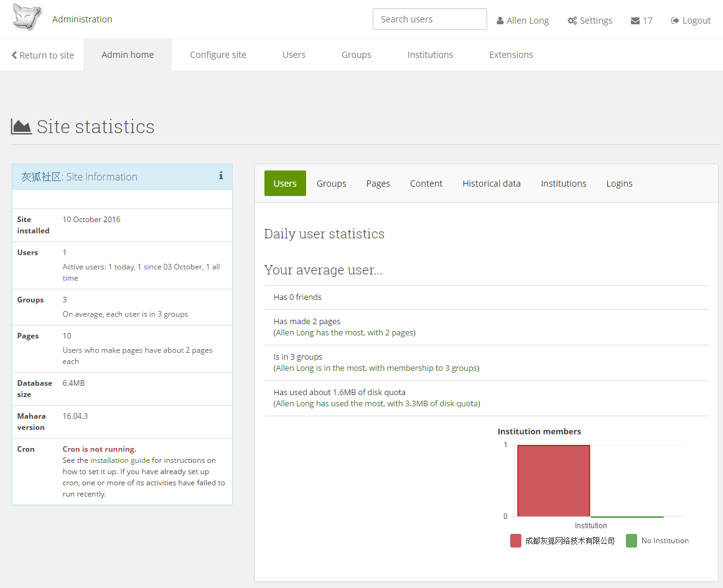
Task: Switch to the Groups statistics tab
Action: (331, 184)
